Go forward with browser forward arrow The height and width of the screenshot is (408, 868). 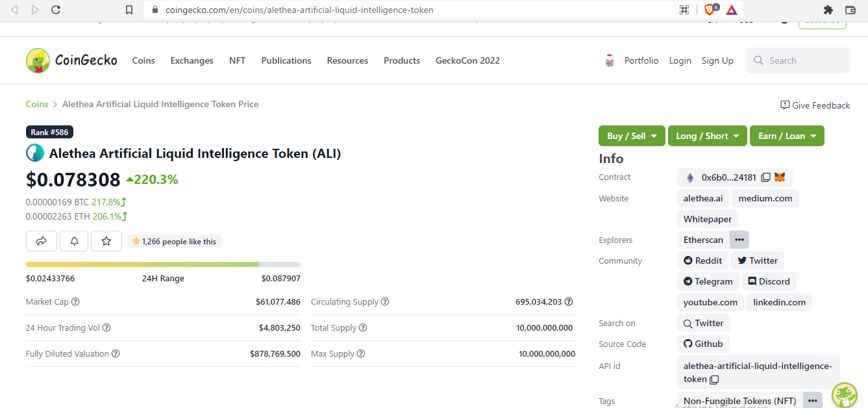tap(35, 10)
